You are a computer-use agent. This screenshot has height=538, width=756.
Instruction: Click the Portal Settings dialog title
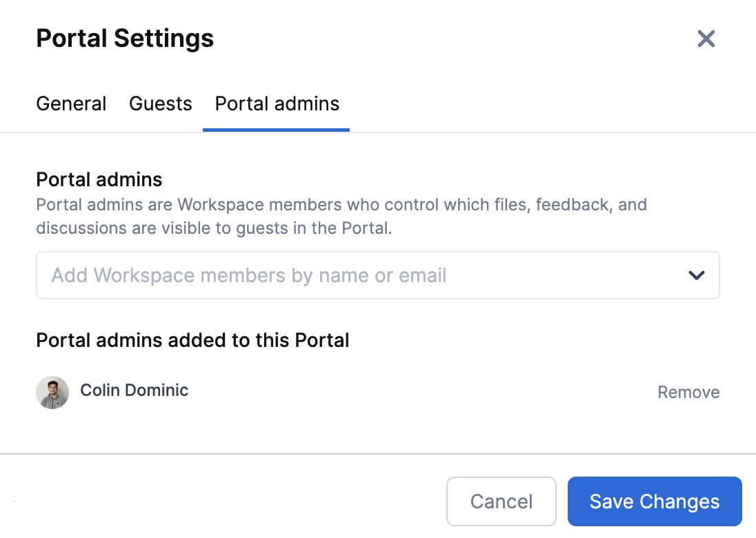point(125,39)
